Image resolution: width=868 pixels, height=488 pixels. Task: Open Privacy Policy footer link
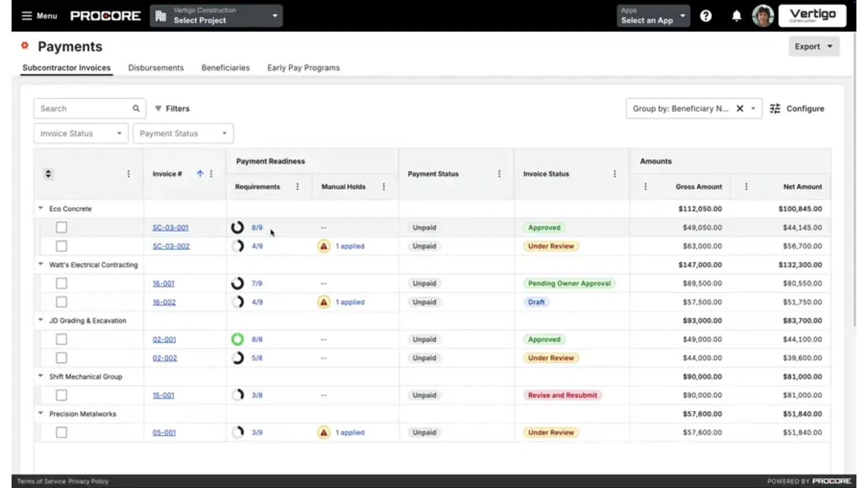click(89, 481)
